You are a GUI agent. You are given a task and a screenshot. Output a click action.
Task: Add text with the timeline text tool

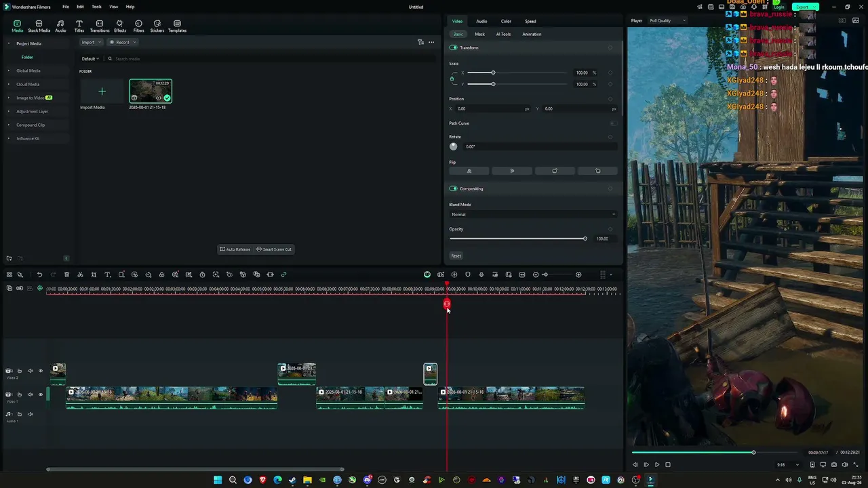107,274
